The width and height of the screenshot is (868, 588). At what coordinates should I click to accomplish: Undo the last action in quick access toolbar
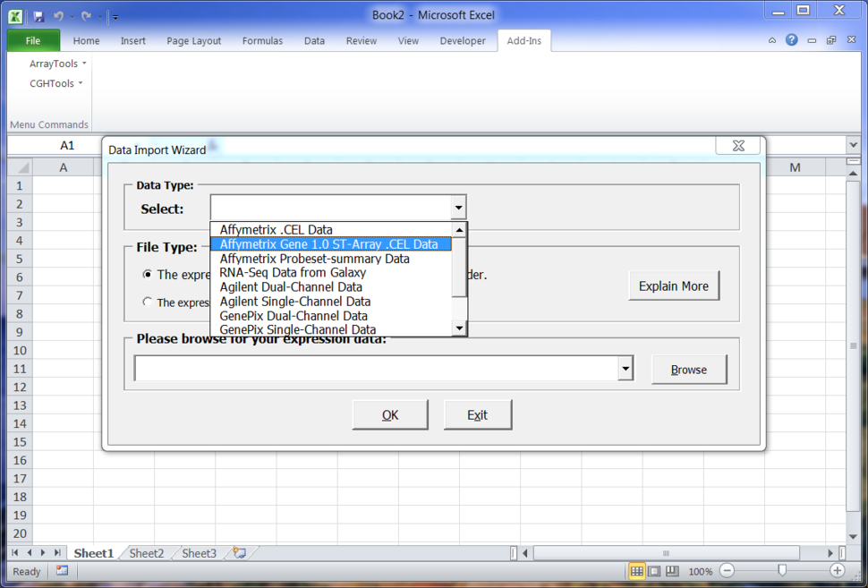[58, 17]
